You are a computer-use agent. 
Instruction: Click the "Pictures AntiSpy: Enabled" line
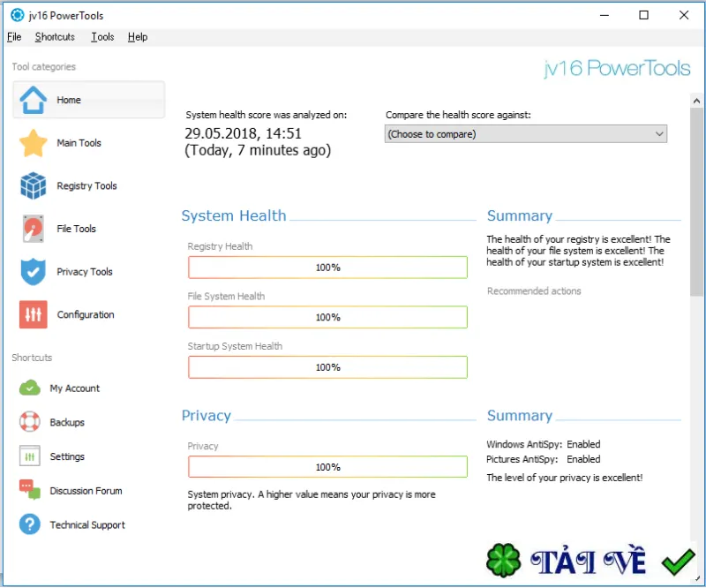click(544, 459)
